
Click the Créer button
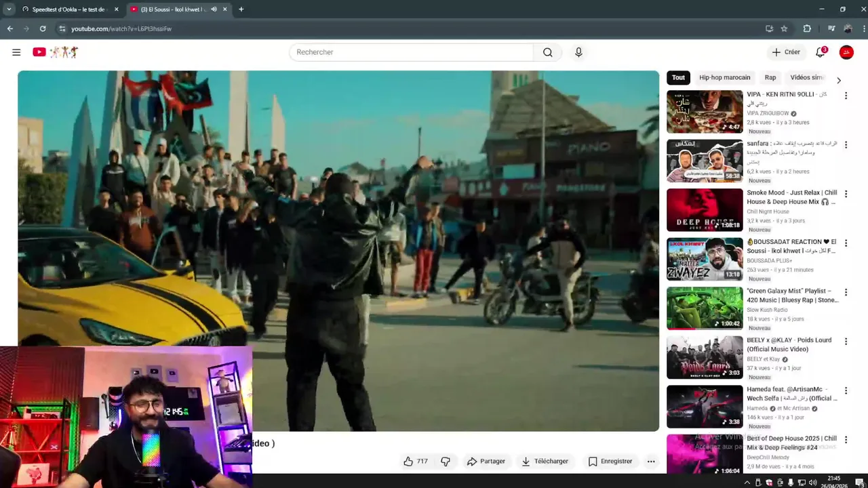pyautogui.click(x=786, y=52)
